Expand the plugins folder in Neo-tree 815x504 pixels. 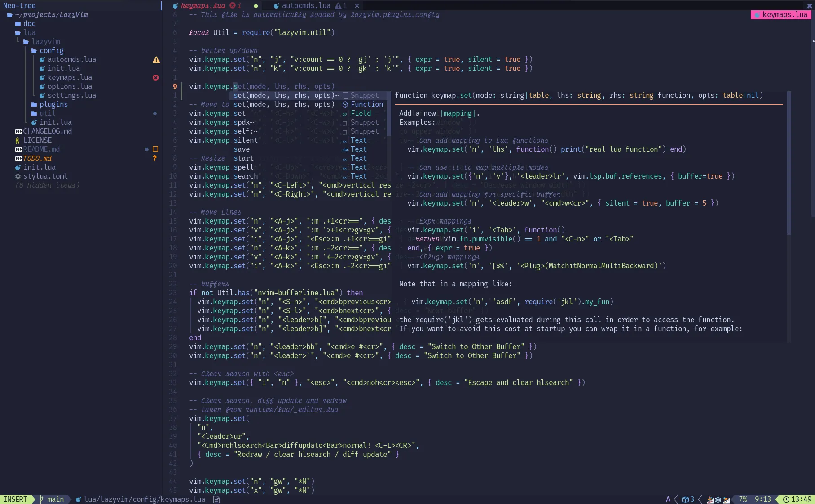pos(49,105)
